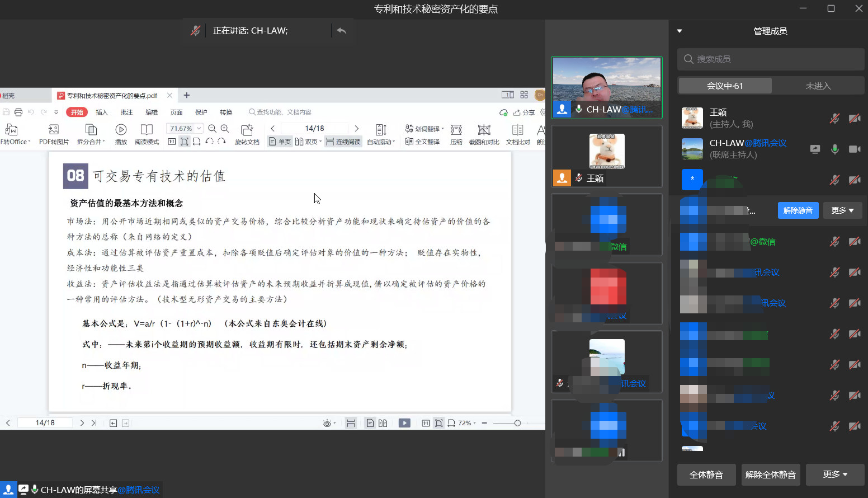Screen dimensions: 868x498
Task: Click 全体静音 button
Action: 706,474
